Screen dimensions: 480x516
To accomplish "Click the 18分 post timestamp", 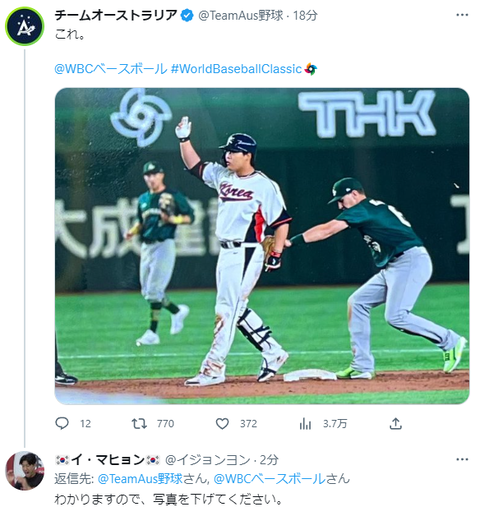I will (305, 16).
